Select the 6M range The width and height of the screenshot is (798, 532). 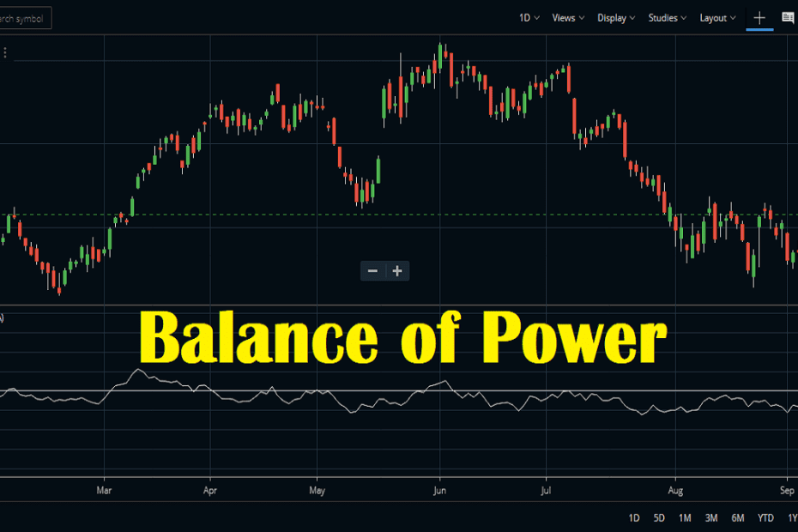pos(736,517)
